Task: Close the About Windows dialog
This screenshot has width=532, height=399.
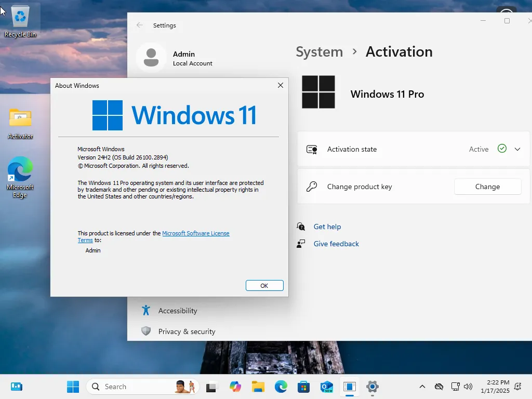Action: tap(280, 86)
